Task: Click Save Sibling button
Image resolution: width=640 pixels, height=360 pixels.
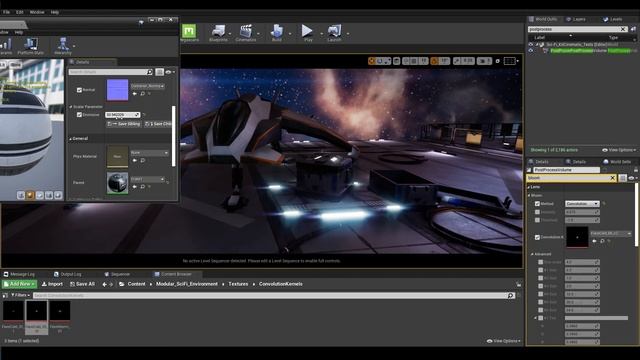Action: (124, 124)
